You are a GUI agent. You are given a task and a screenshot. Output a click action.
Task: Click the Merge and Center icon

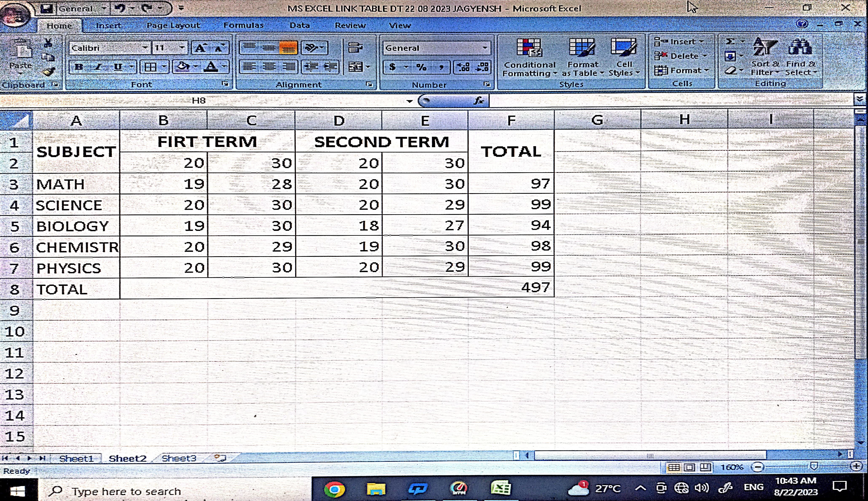pos(355,66)
